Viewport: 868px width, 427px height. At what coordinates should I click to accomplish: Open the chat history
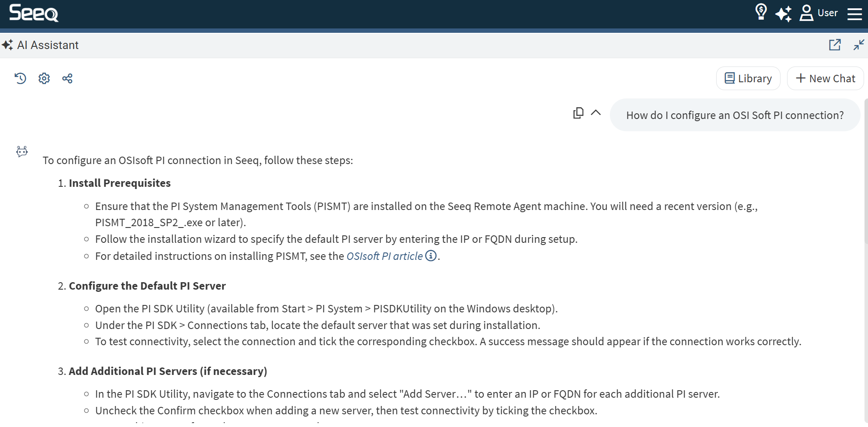coord(20,78)
